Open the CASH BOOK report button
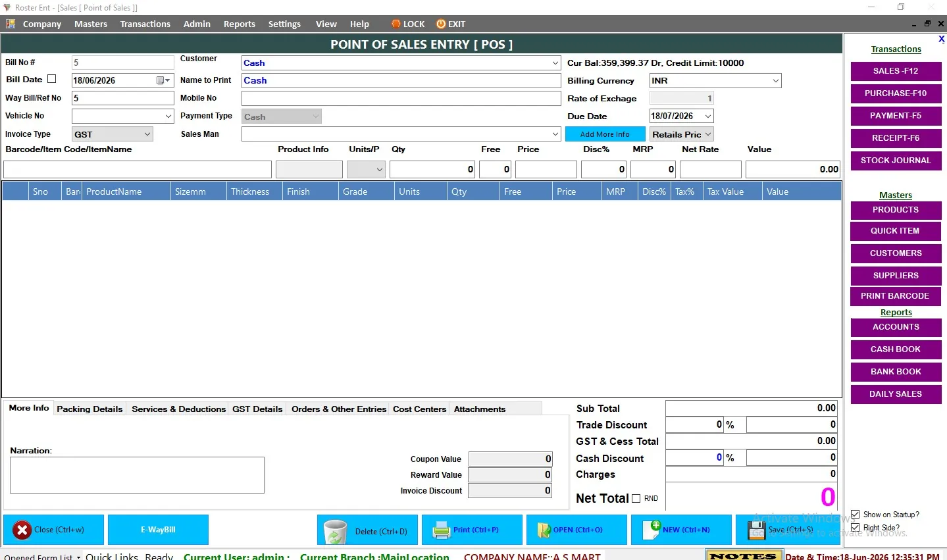The width and height of the screenshot is (947, 560). 896,349
